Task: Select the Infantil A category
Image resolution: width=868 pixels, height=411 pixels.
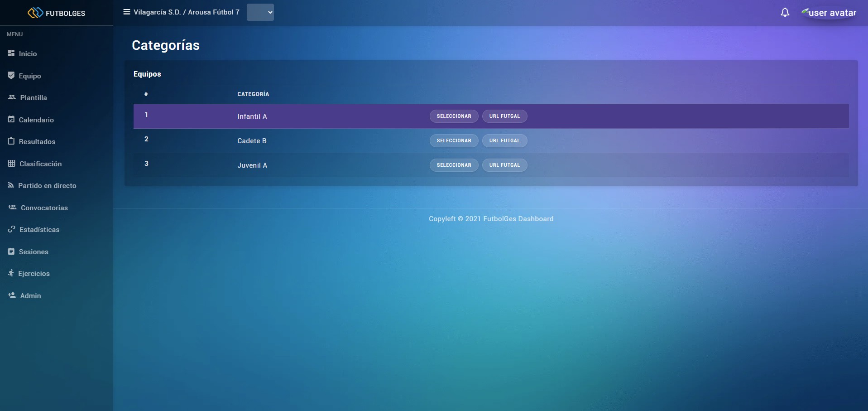Action: coord(454,116)
